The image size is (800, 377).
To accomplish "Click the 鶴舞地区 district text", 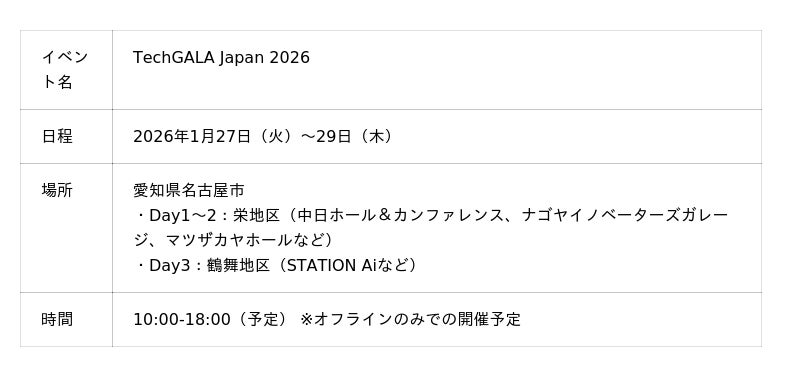I will [x=238, y=265].
